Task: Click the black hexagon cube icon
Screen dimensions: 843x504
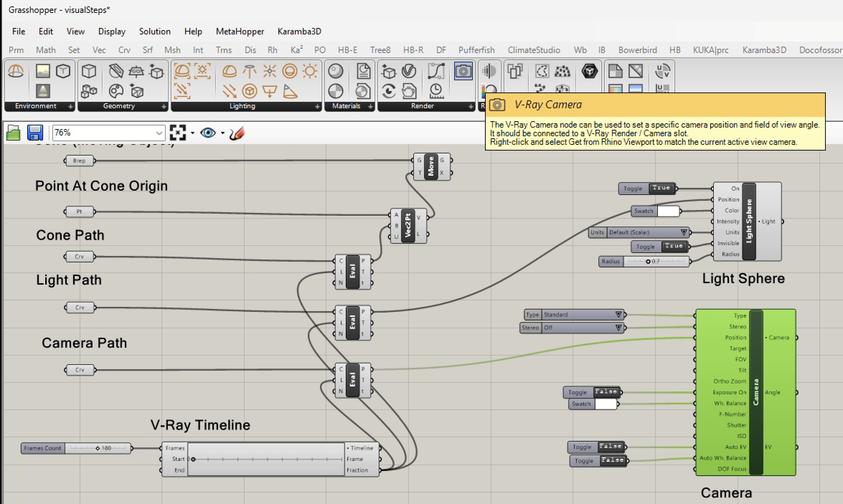Action: [x=589, y=71]
